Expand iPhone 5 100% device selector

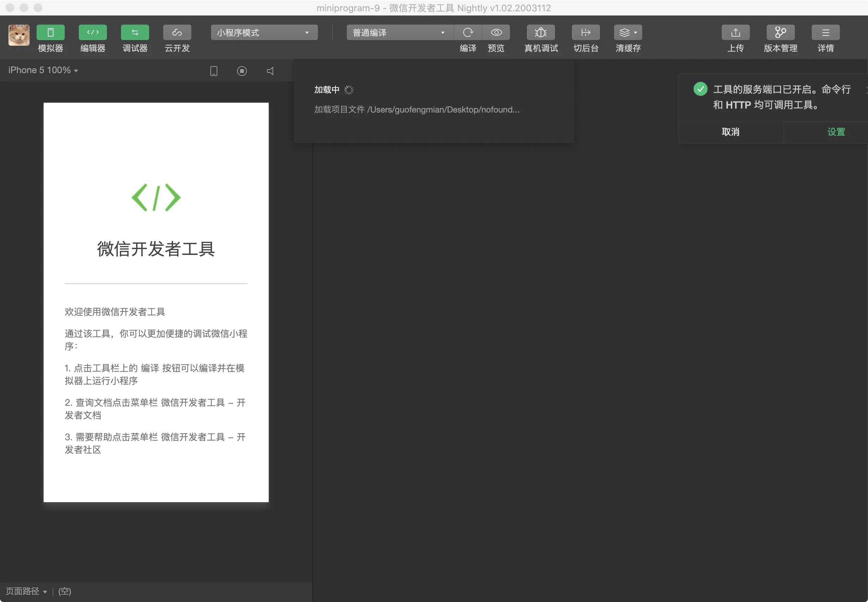point(43,70)
